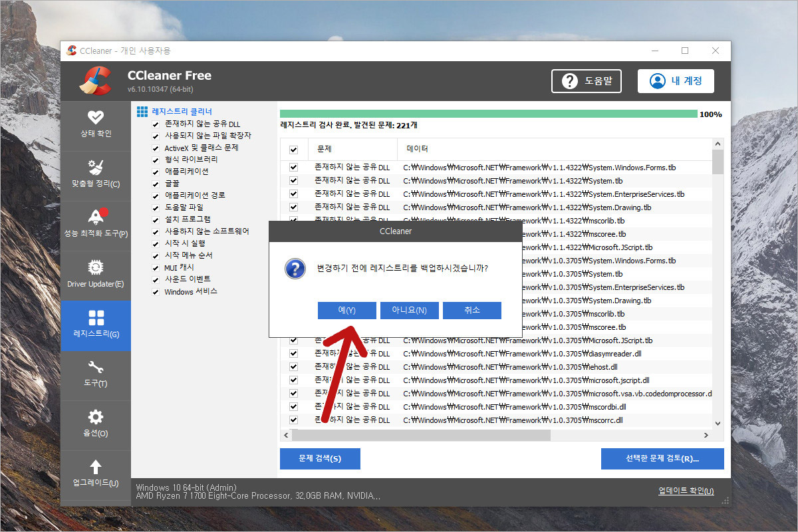The image size is (798, 532).
Task: Click the horizontal scroll right arrow
Action: point(706,435)
